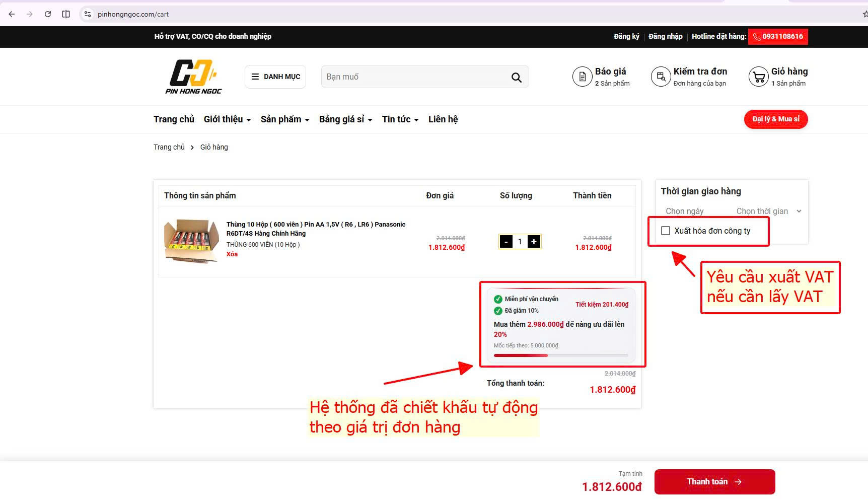This screenshot has width=868, height=501.
Task: Open the browser side panel icon
Action: pyautogui.click(x=66, y=14)
